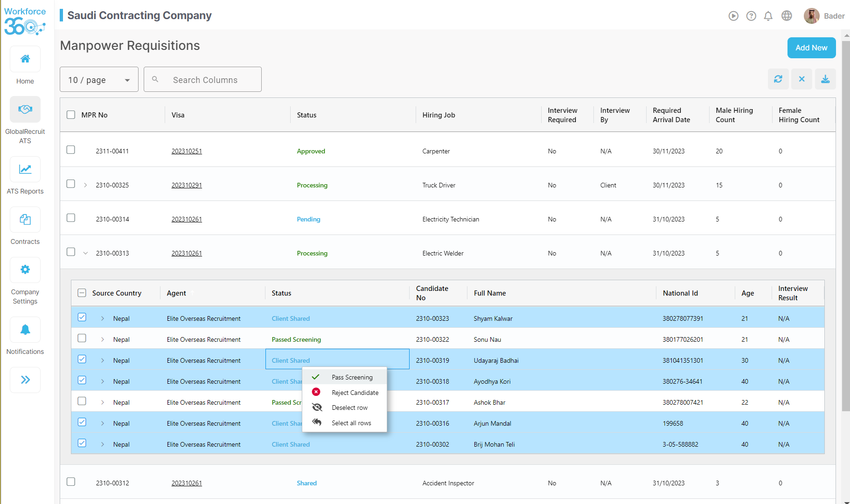Open ATS Reports chart icon

[25, 169]
